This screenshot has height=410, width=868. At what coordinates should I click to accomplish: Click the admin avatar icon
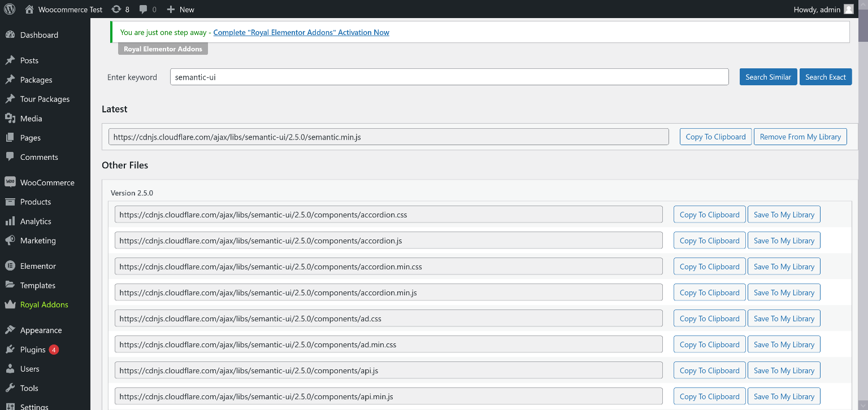click(849, 9)
